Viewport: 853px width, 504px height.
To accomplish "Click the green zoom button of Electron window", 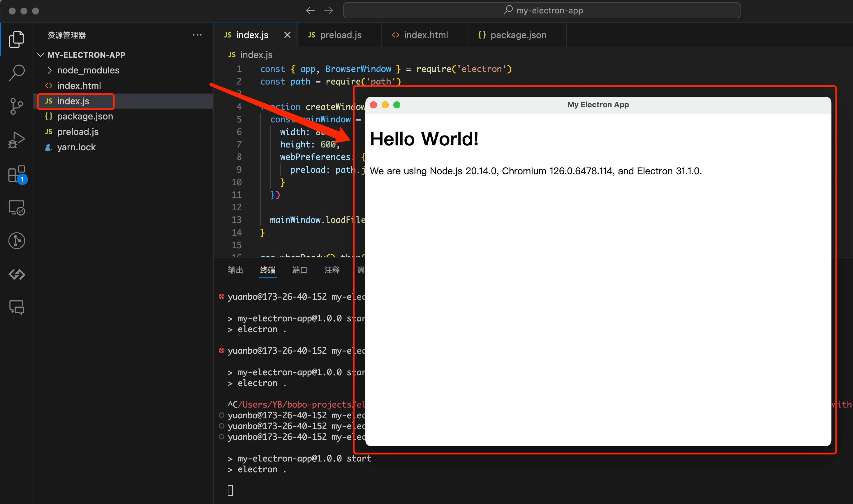I will tap(396, 105).
